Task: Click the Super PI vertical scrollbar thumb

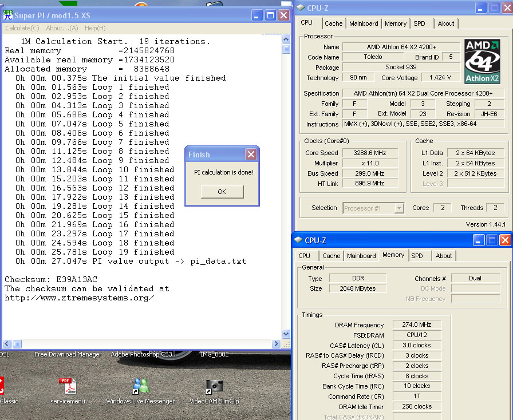Action: click(286, 49)
